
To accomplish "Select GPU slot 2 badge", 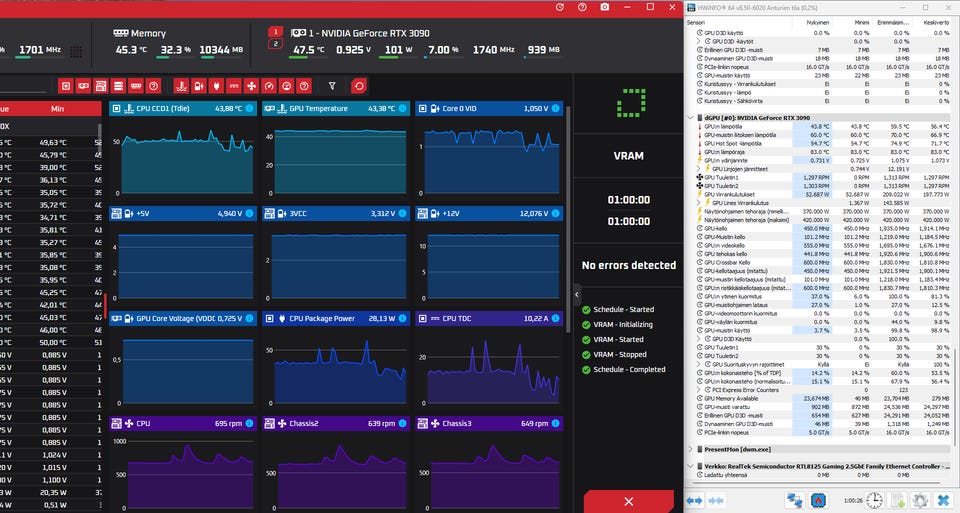I will [276, 43].
